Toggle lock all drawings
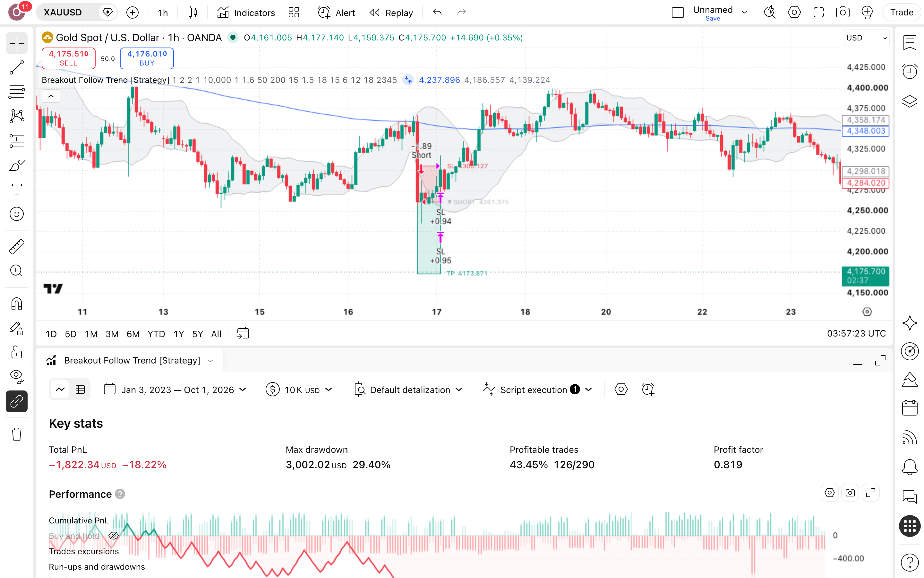Screen dimensions: 924x578 coord(16,353)
